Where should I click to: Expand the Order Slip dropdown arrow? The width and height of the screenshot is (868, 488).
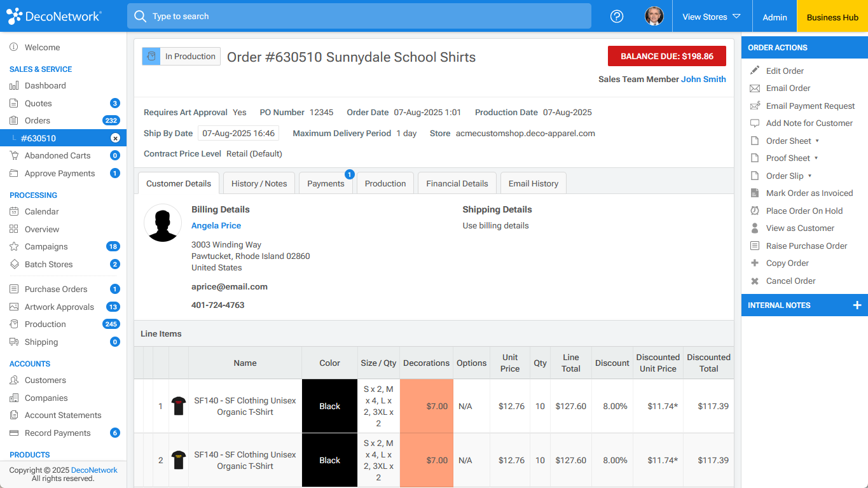(809, 176)
